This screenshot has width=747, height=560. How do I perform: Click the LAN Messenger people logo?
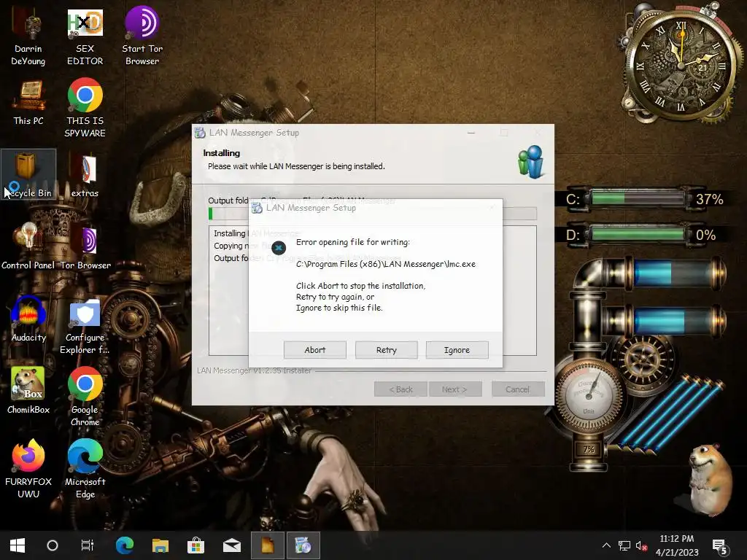pos(531,162)
